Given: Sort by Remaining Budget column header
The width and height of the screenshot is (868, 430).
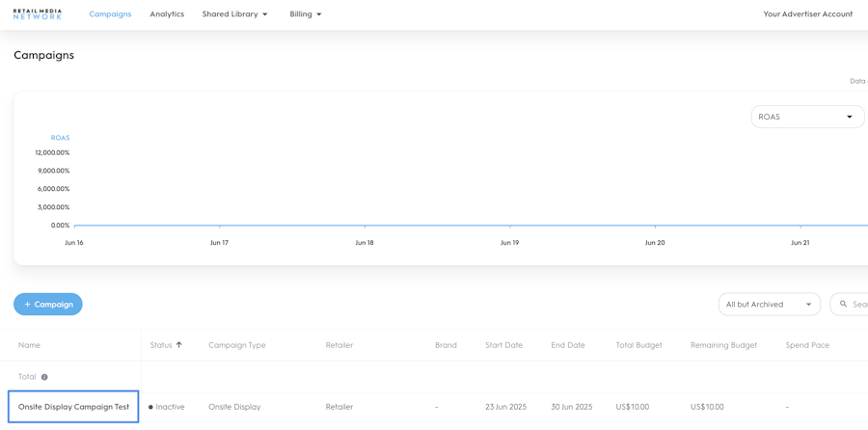Looking at the screenshot, I should pyautogui.click(x=723, y=345).
